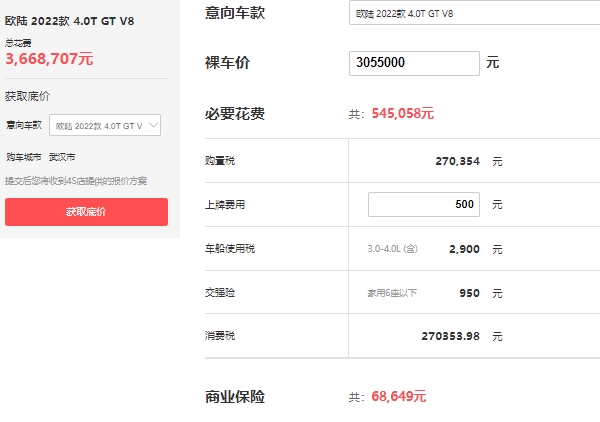Click the 68,649元 commercial insurance total
Viewport: 600px width, 422px height.
tap(398, 397)
